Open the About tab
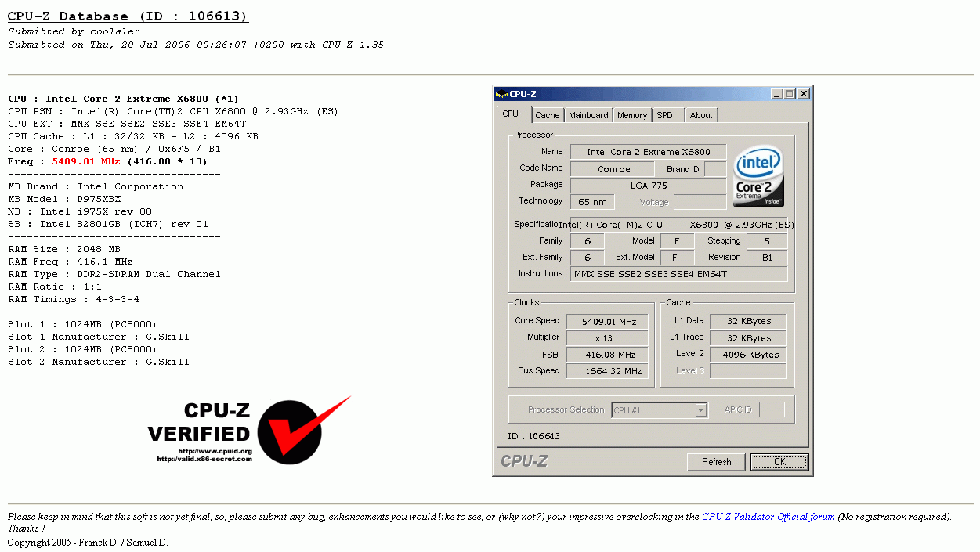Viewport: 980px width, 552px height. pyautogui.click(x=701, y=115)
